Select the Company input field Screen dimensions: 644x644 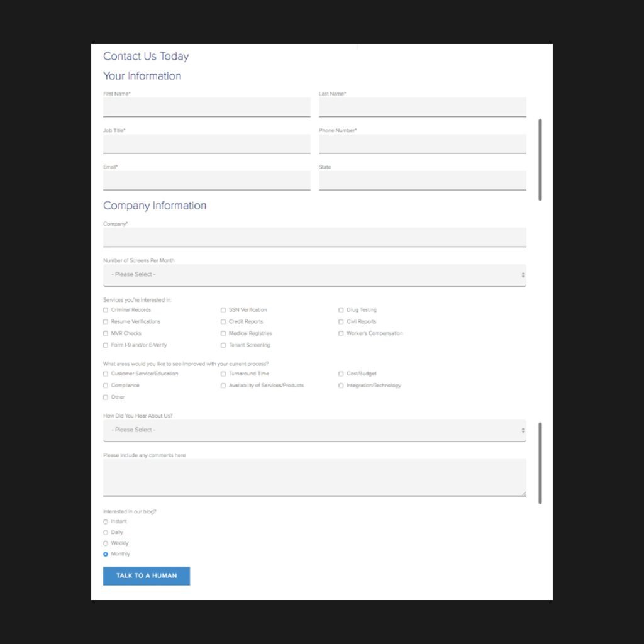314,237
